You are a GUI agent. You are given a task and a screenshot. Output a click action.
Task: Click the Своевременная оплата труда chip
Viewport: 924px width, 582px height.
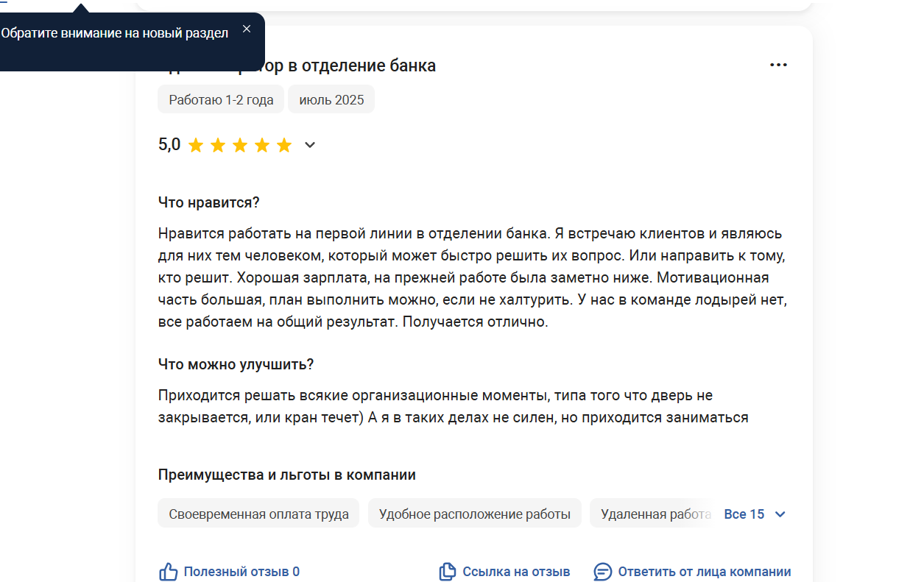pos(258,514)
